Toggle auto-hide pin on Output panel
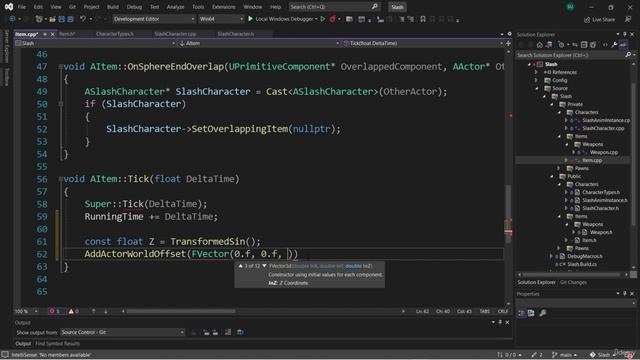 tap(500, 322)
